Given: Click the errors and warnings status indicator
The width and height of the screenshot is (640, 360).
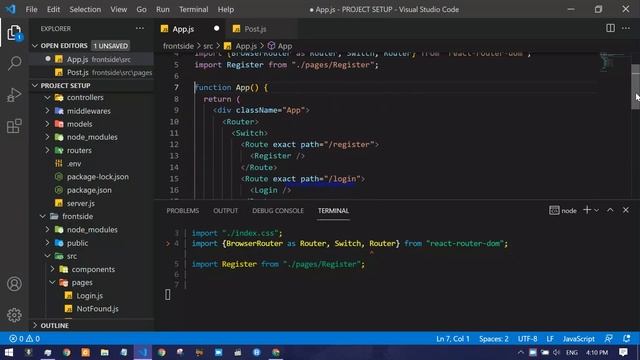Looking at the screenshot, I should 24,338.
